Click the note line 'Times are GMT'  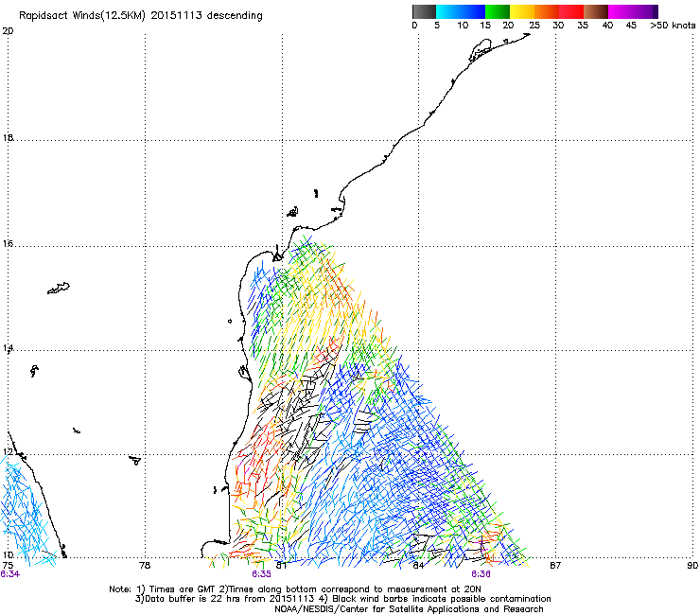(183, 589)
